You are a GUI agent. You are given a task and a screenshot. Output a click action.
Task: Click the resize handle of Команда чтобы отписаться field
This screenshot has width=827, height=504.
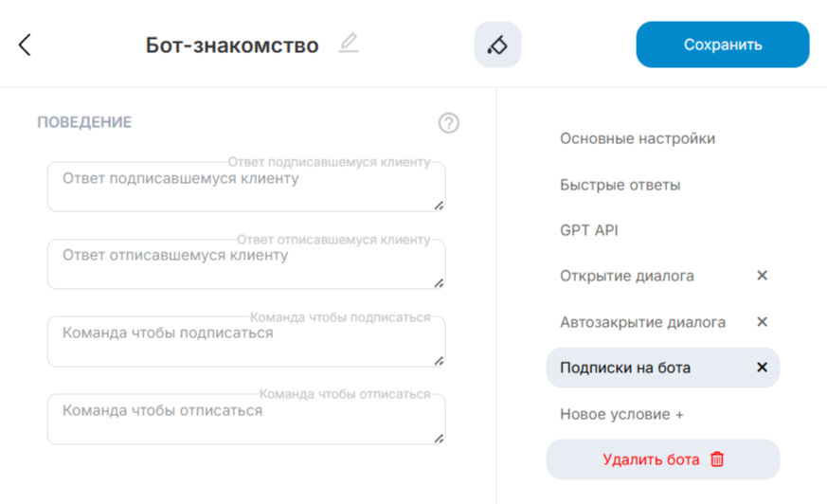[439, 438]
